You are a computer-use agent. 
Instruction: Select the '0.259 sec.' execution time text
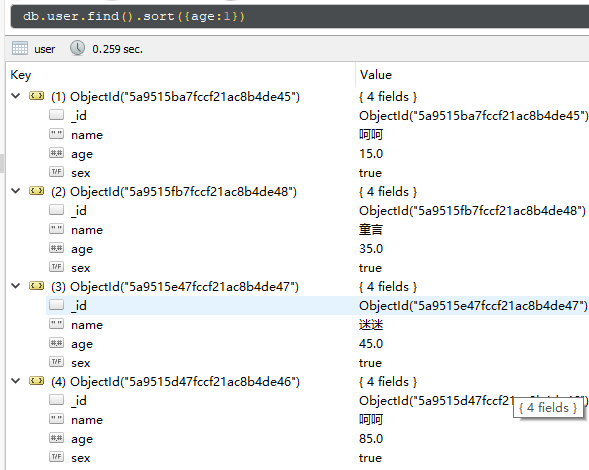coord(118,49)
